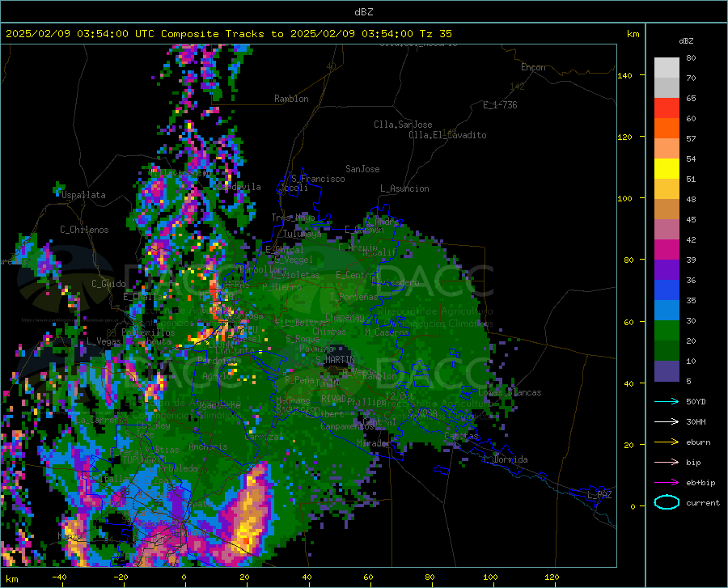The width and height of the screenshot is (728, 588).
Task: Click the 100 km mark on vertical axis
Action: (x=625, y=198)
